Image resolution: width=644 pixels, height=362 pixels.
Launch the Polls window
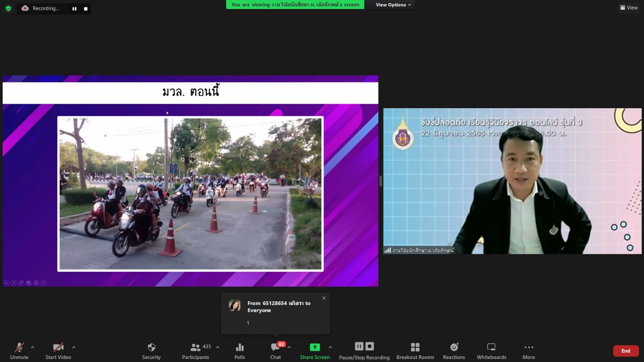239,351
